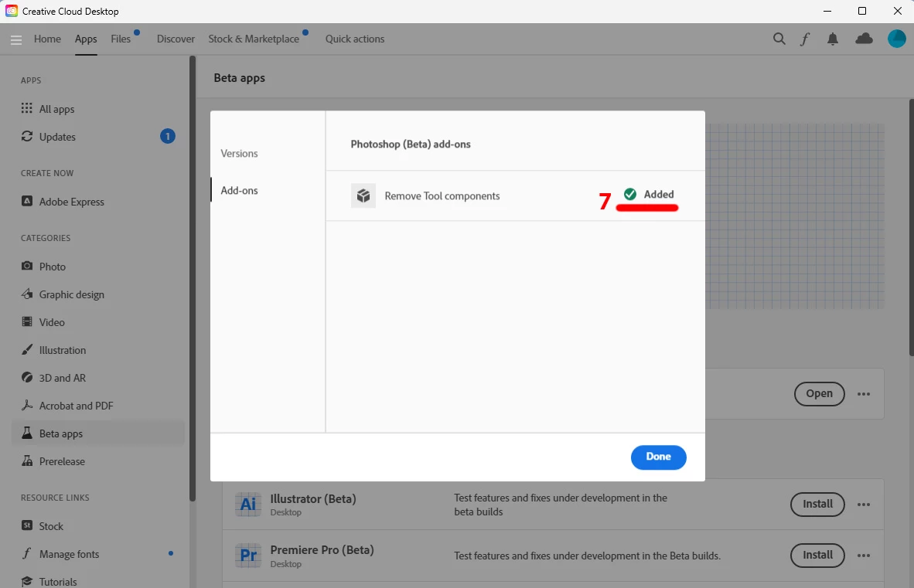Install Illustrator (Beta)
914x588 pixels.
point(817,505)
